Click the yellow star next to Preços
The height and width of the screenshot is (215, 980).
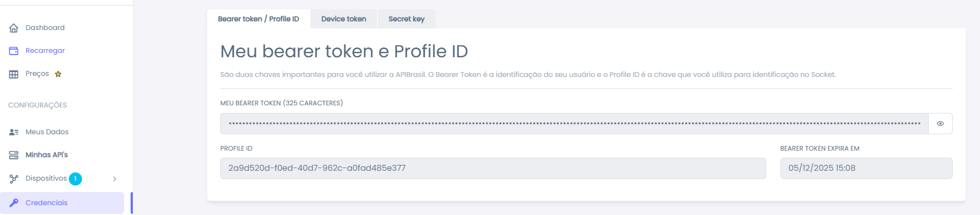pyautogui.click(x=58, y=74)
